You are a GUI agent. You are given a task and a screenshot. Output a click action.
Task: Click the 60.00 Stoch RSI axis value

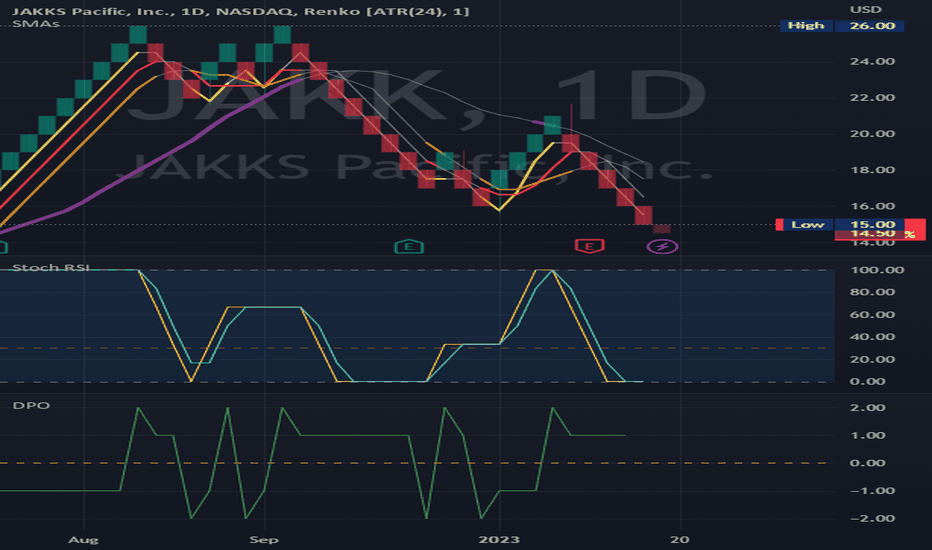pos(872,315)
